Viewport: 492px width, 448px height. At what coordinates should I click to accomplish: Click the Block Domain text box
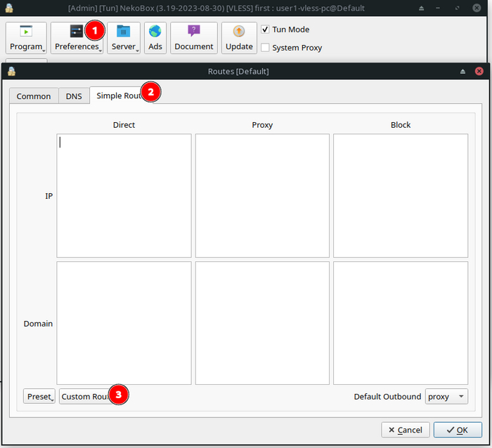[x=401, y=323]
